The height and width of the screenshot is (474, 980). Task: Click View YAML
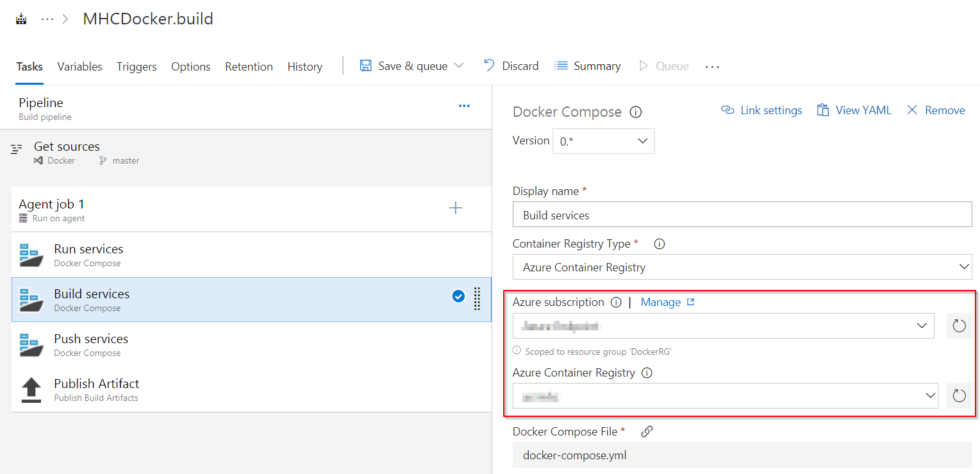coord(854,110)
